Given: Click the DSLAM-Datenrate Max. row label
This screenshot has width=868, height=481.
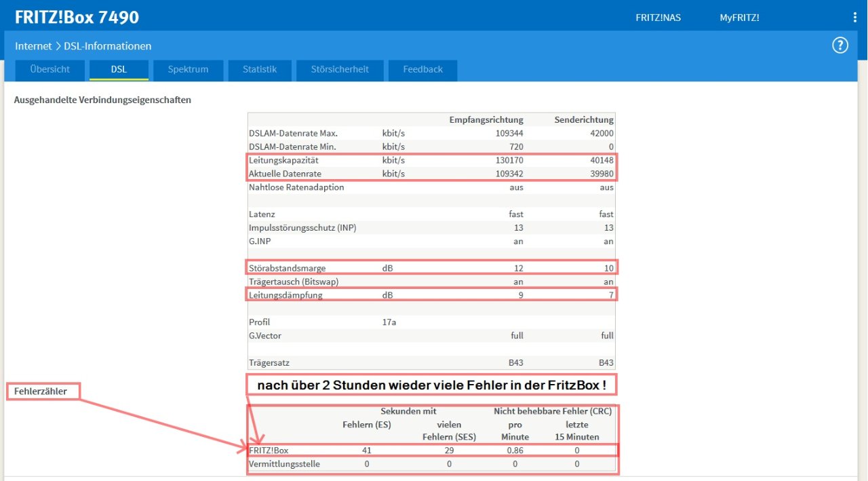Looking at the screenshot, I should click(x=293, y=133).
